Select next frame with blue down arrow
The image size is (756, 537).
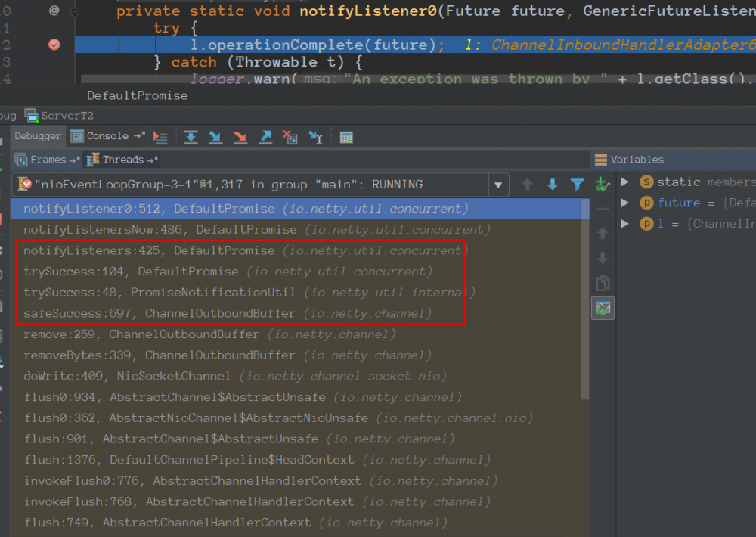point(553,185)
